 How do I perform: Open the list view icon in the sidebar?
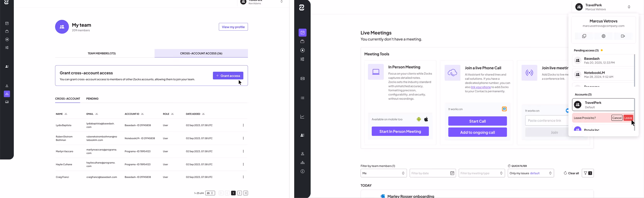303,98
